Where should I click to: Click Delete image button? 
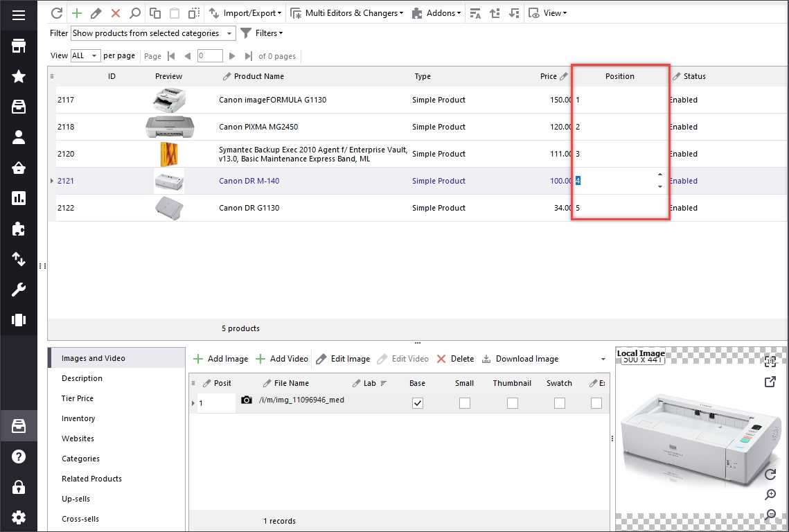point(455,359)
